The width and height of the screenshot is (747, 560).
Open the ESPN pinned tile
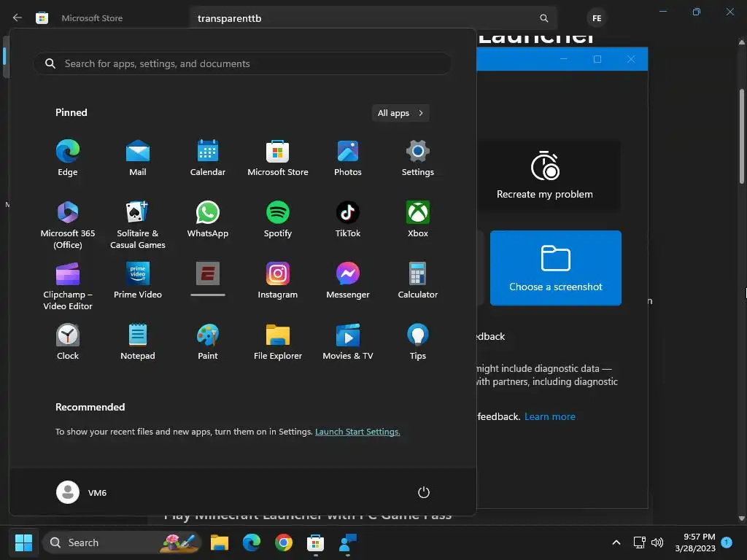point(208,279)
